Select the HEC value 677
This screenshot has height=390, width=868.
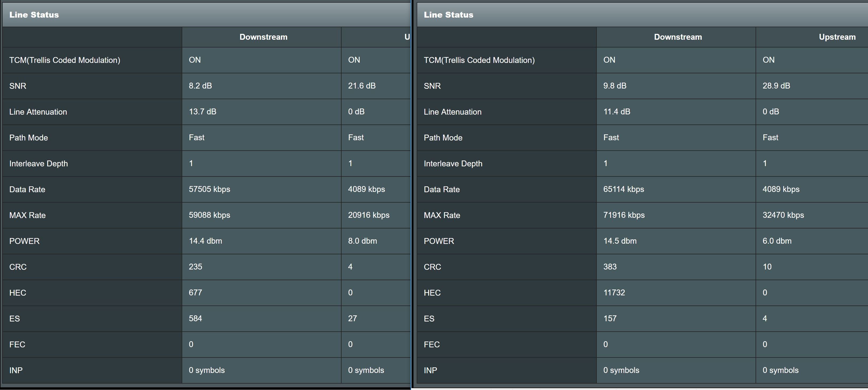click(x=196, y=293)
